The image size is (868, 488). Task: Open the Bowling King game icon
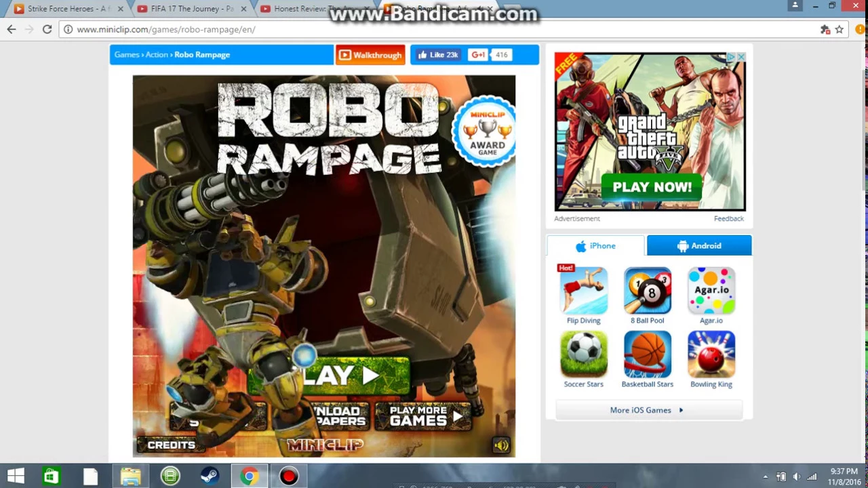coord(711,354)
